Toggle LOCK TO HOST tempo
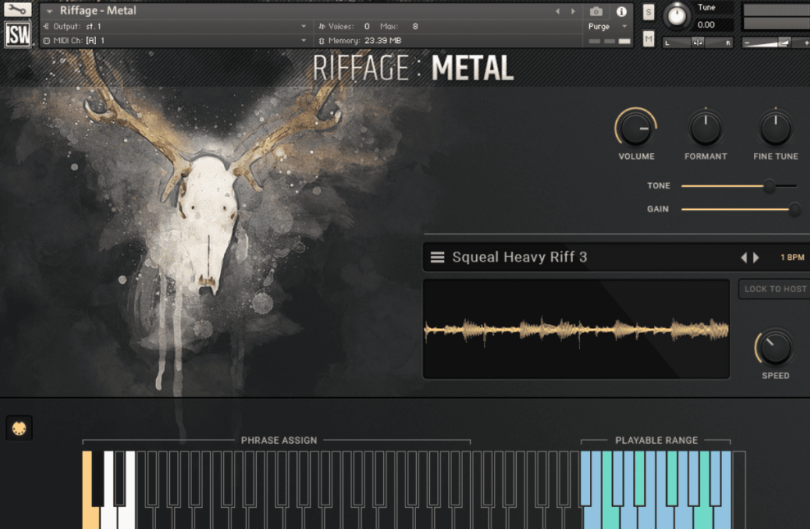This screenshot has height=529, width=810. click(x=774, y=289)
